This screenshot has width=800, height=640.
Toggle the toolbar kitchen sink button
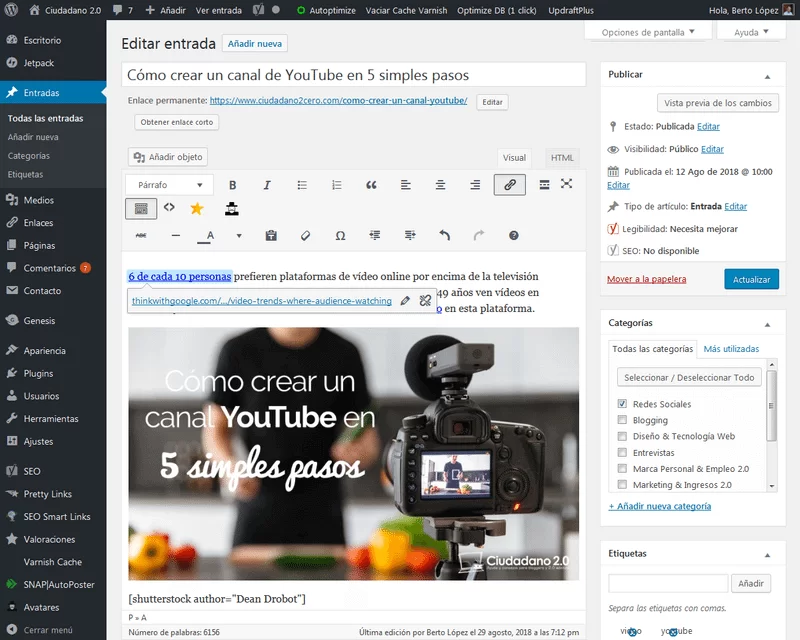point(141,209)
